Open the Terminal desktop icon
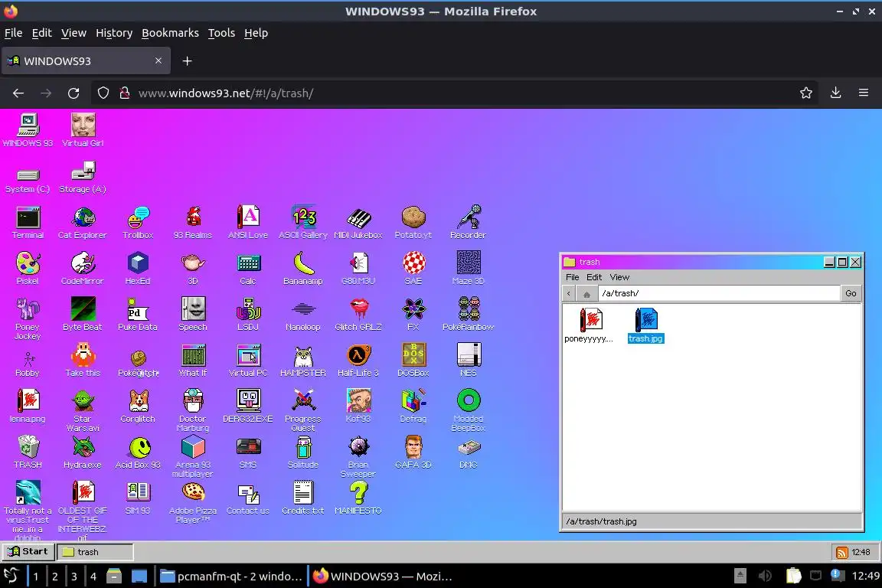This screenshot has height=588, width=882. (x=28, y=223)
